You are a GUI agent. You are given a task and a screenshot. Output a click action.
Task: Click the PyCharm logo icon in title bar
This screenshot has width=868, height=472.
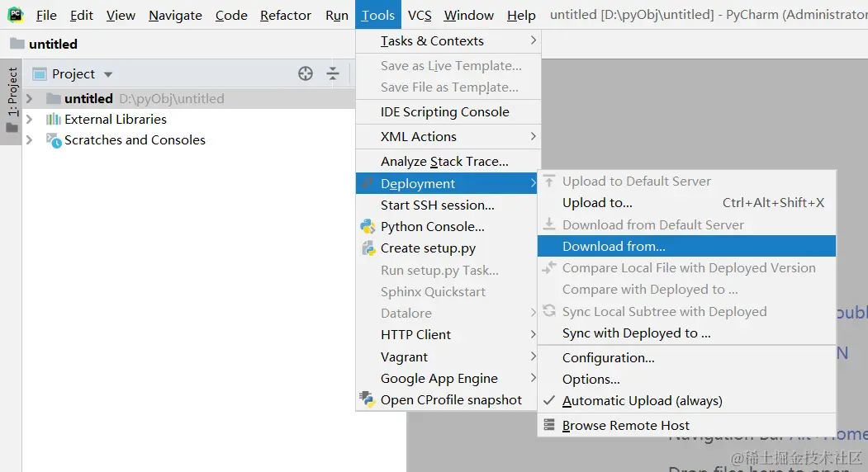tap(16, 15)
